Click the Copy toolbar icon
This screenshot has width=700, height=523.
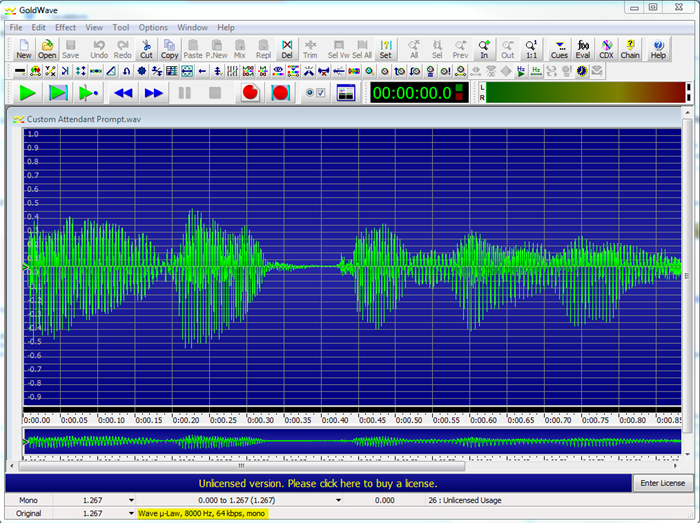click(x=170, y=49)
